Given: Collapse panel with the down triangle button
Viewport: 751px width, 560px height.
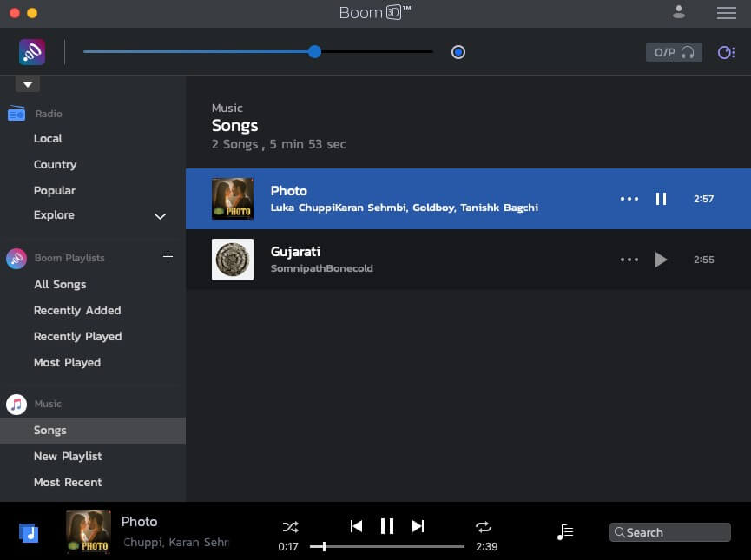Looking at the screenshot, I should click(x=28, y=84).
